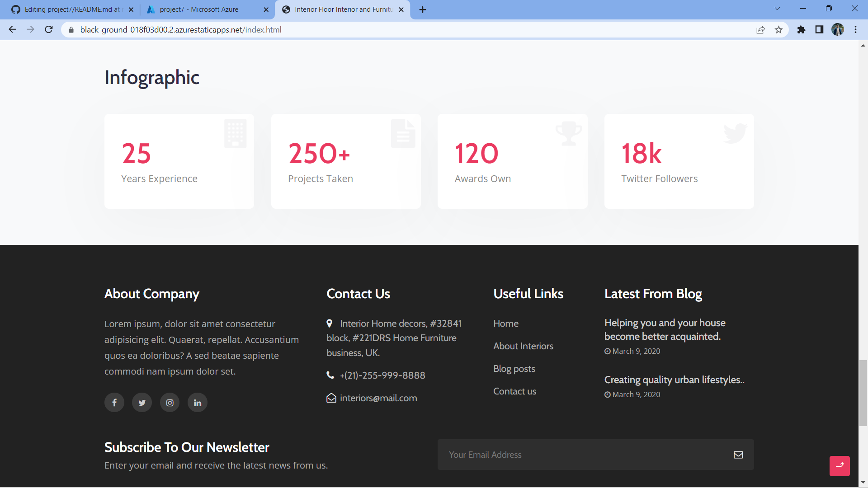Open the About Interiors footer link
868x488 pixels.
pyautogui.click(x=523, y=346)
